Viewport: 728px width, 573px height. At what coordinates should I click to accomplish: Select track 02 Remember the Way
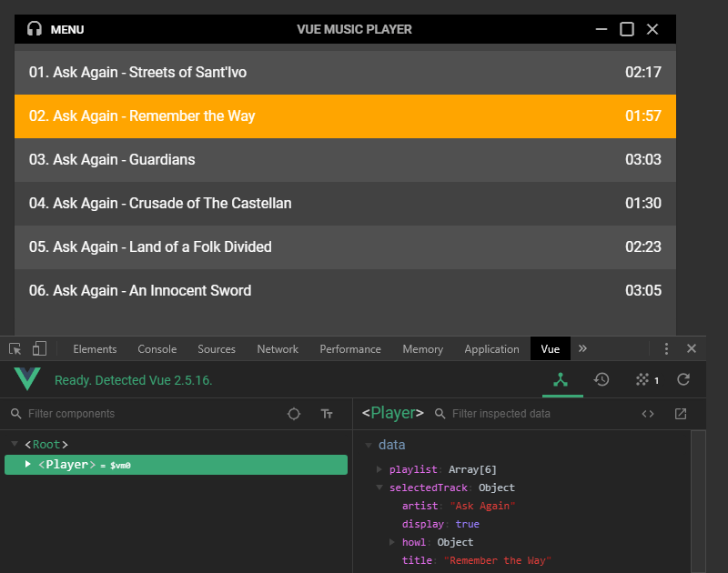tap(345, 116)
